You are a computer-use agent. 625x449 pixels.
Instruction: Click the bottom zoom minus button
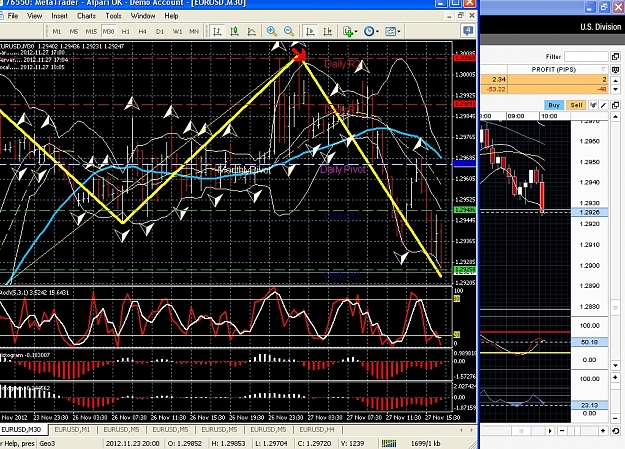pos(562,431)
